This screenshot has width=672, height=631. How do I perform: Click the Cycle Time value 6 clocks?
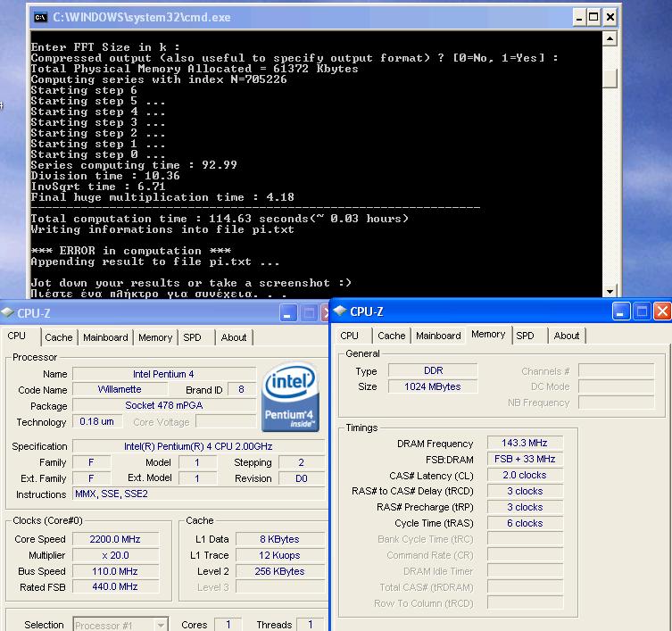[525, 523]
